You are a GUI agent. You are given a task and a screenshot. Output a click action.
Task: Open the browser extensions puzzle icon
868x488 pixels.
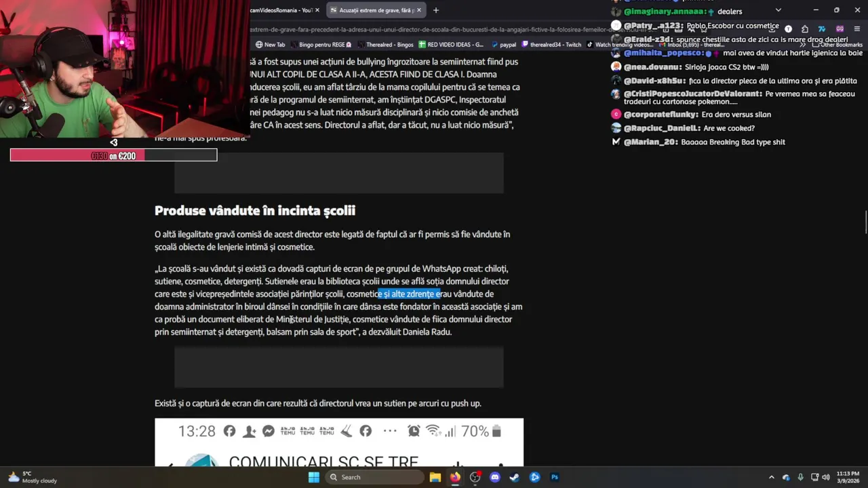click(x=805, y=29)
